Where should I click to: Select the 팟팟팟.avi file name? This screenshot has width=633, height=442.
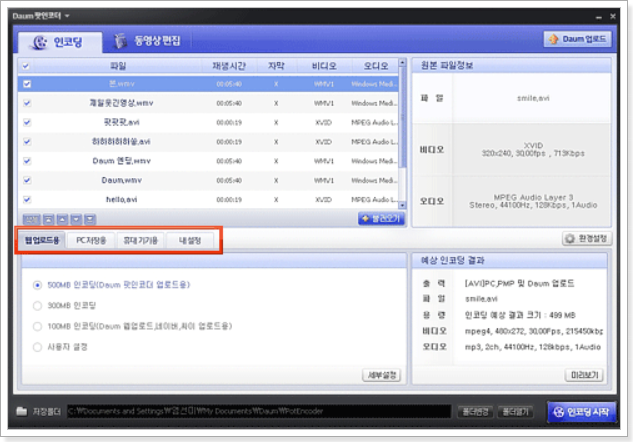tap(122, 122)
